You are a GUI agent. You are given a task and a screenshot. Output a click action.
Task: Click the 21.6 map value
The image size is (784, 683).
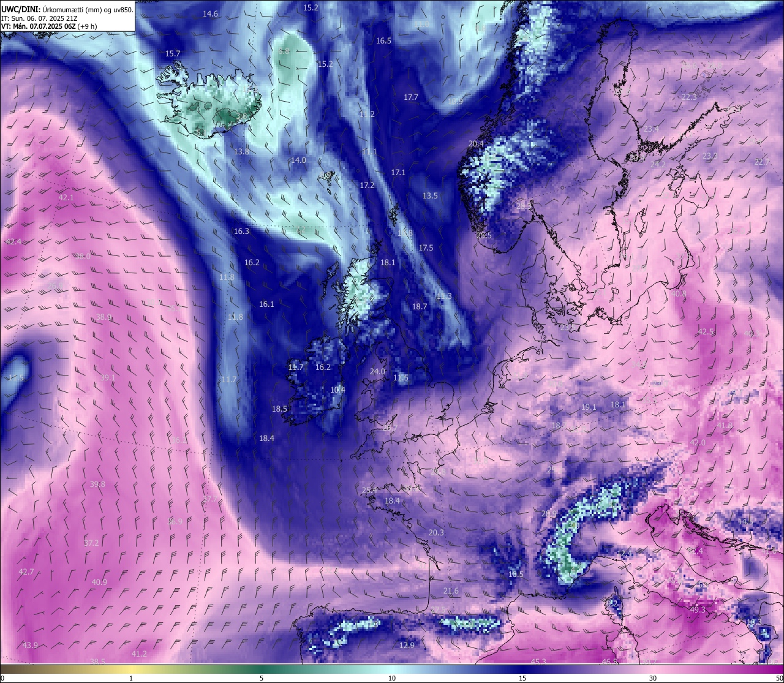450,591
